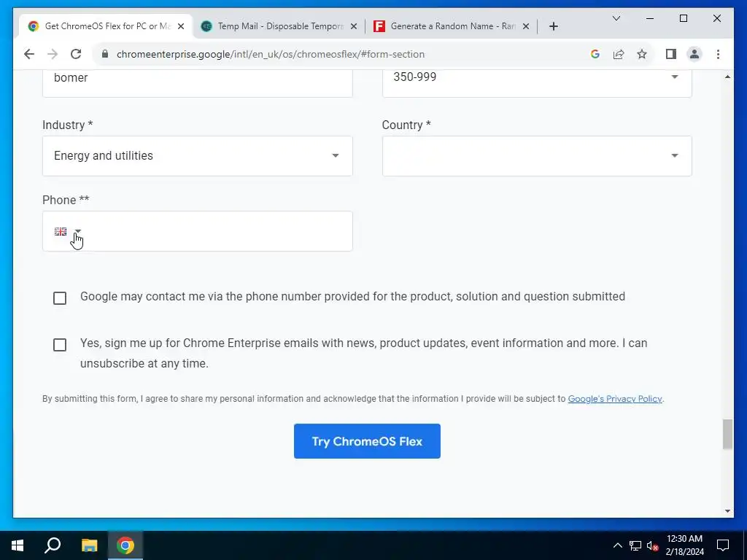
Task: Open the Chrome three-dot menu
Action: (718, 54)
